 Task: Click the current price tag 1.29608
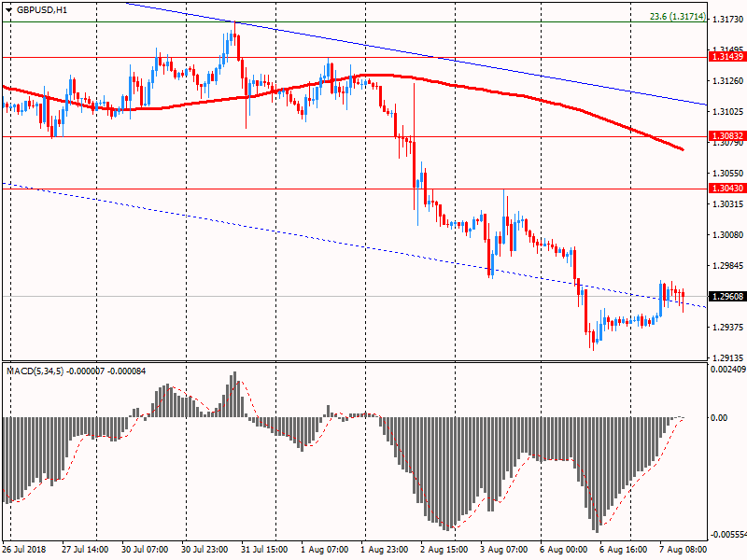pos(726,297)
